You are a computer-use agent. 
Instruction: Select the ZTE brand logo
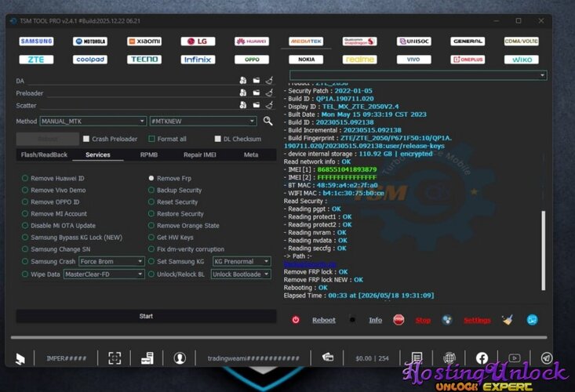tap(36, 60)
